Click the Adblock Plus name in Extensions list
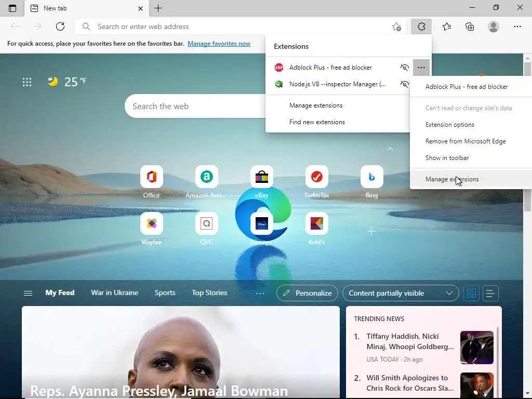The height and width of the screenshot is (399, 532). coord(330,68)
